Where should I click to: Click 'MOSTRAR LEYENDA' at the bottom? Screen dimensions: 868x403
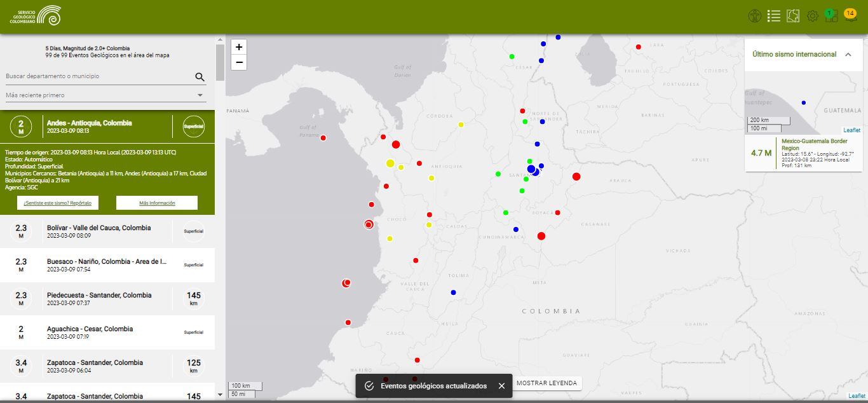click(x=546, y=383)
